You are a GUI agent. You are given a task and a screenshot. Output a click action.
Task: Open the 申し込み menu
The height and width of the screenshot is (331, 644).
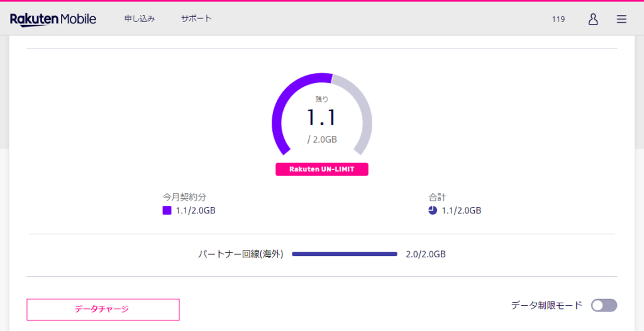(140, 19)
